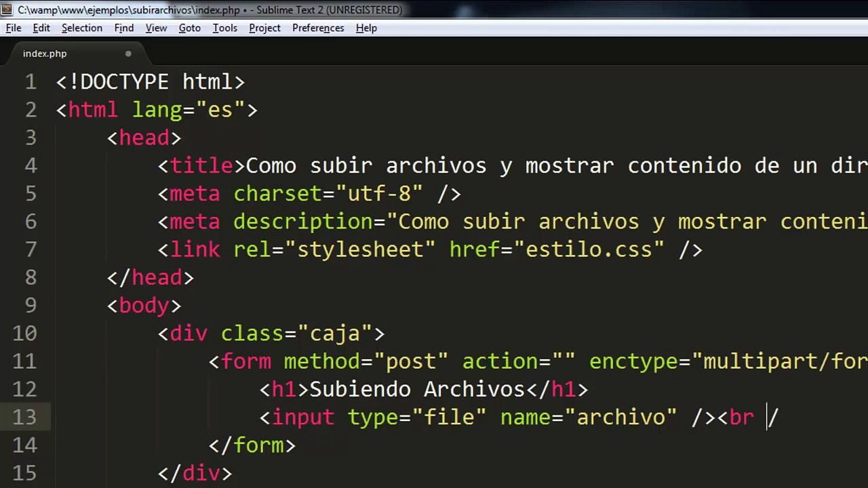Click the method="post" attribute
Screen dimensions: 868x488
[x=366, y=361]
